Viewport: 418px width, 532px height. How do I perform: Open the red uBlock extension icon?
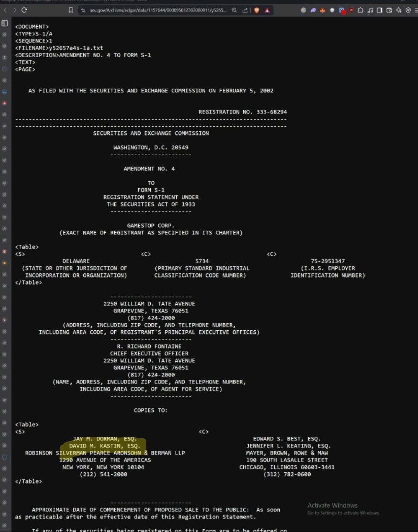(x=351, y=10)
